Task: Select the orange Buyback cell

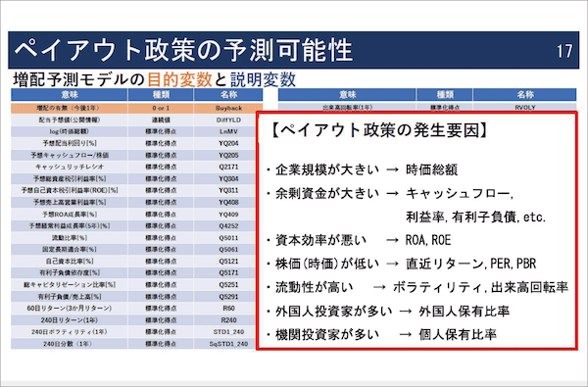Action: [x=228, y=108]
